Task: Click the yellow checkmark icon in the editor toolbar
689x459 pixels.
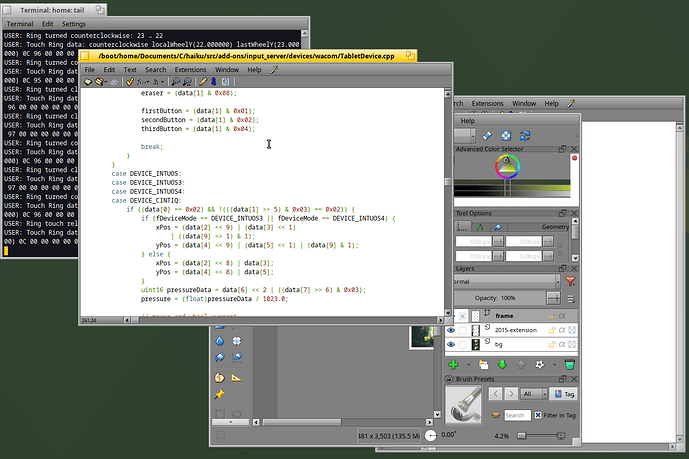Action: coord(130,82)
